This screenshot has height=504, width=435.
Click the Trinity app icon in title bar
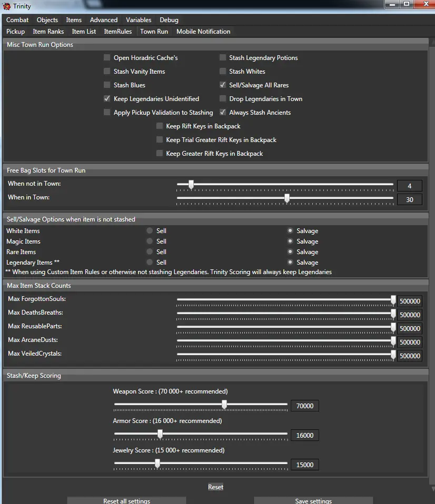point(7,6)
